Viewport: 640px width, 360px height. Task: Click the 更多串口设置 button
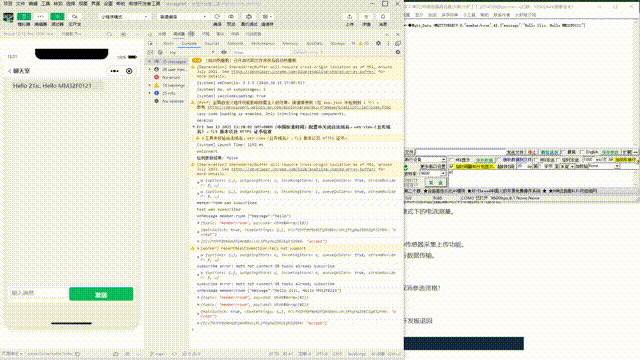(433, 167)
